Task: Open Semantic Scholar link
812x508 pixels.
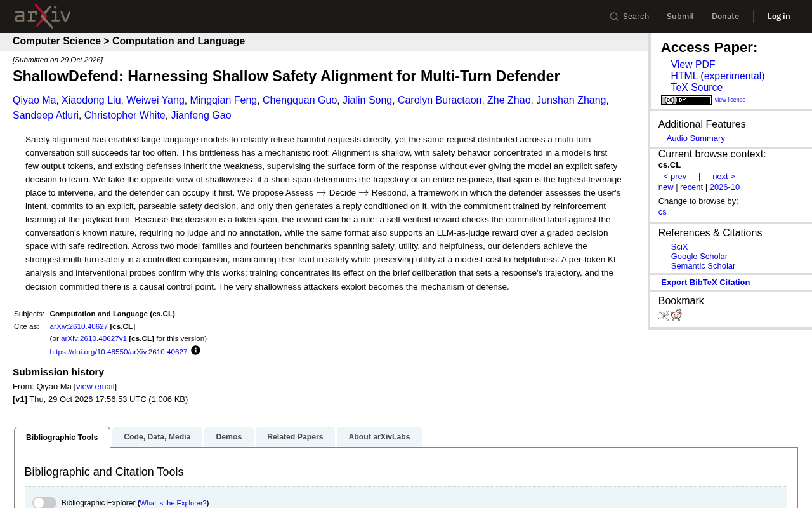Action: 703,266
